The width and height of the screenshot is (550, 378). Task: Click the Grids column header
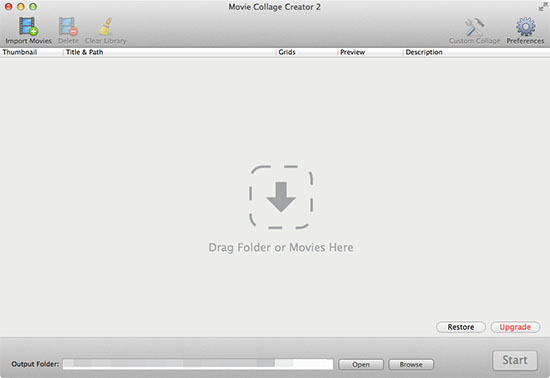pyautogui.click(x=287, y=52)
